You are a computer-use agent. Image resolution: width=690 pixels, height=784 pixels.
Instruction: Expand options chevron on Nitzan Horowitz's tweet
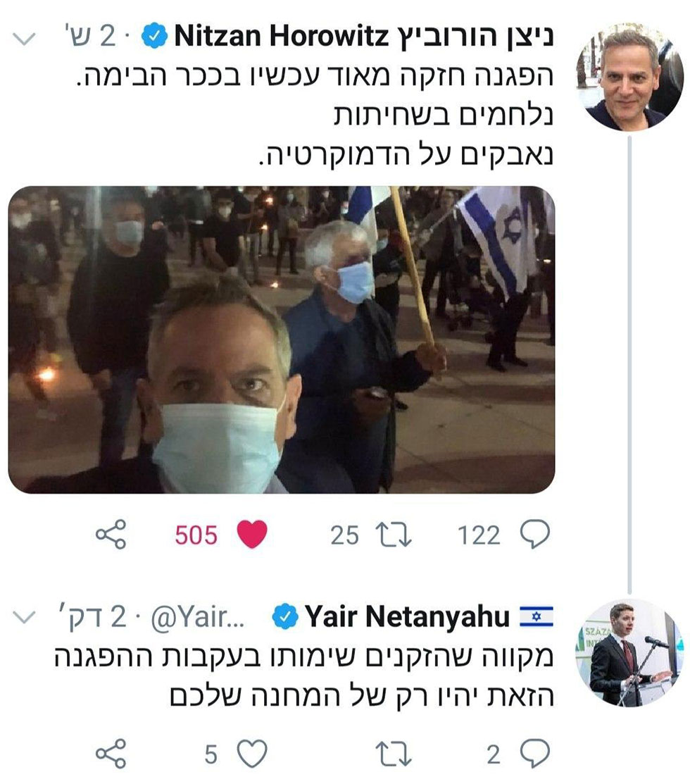24,39
